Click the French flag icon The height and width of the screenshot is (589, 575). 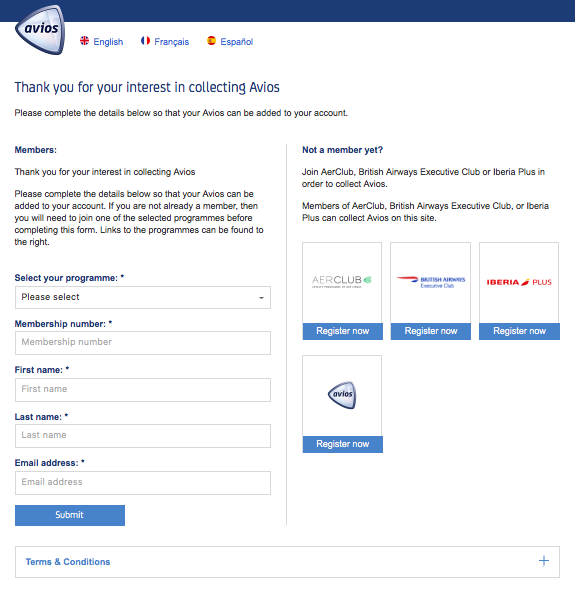click(x=145, y=41)
